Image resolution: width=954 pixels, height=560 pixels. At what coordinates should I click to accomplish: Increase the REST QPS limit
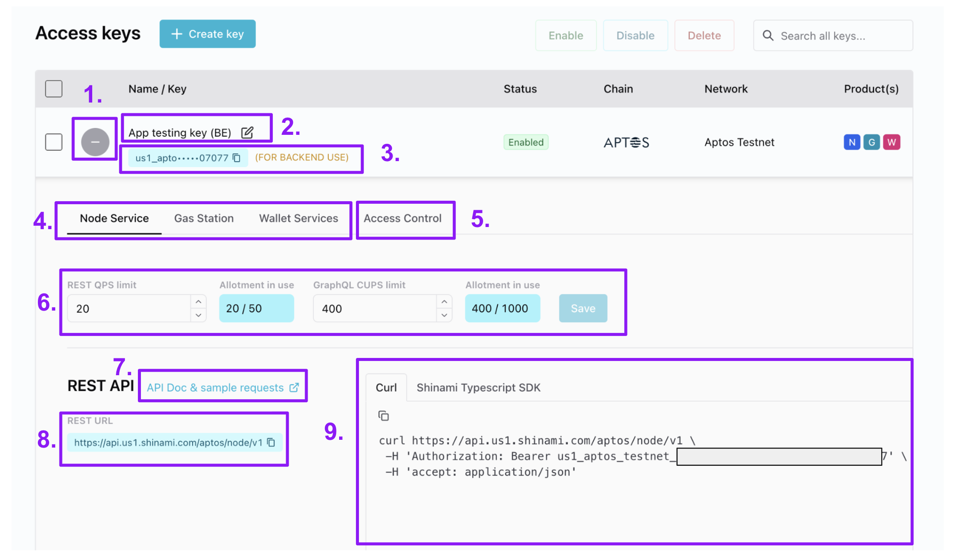(x=198, y=302)
